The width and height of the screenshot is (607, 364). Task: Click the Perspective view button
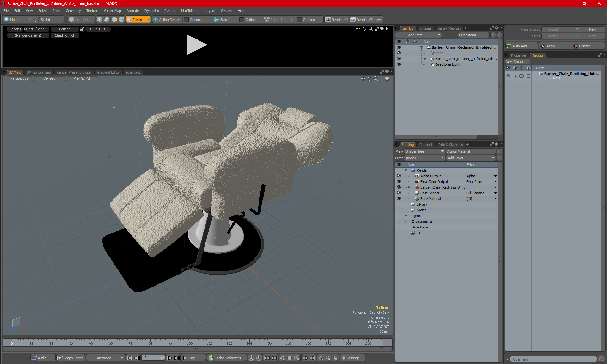pos(19,78)
